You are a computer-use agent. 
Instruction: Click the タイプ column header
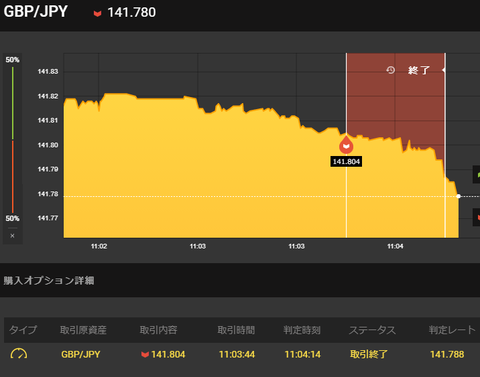pos(23,330)
